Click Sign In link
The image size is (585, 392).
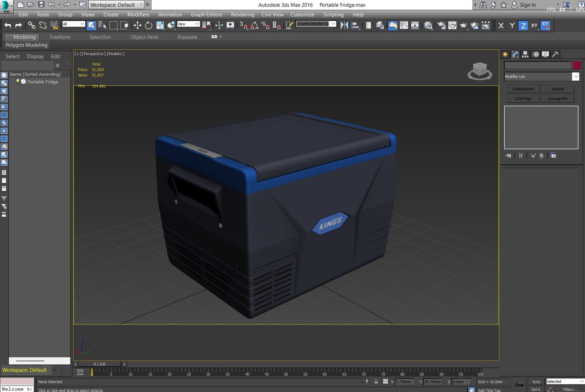point(528,5)
